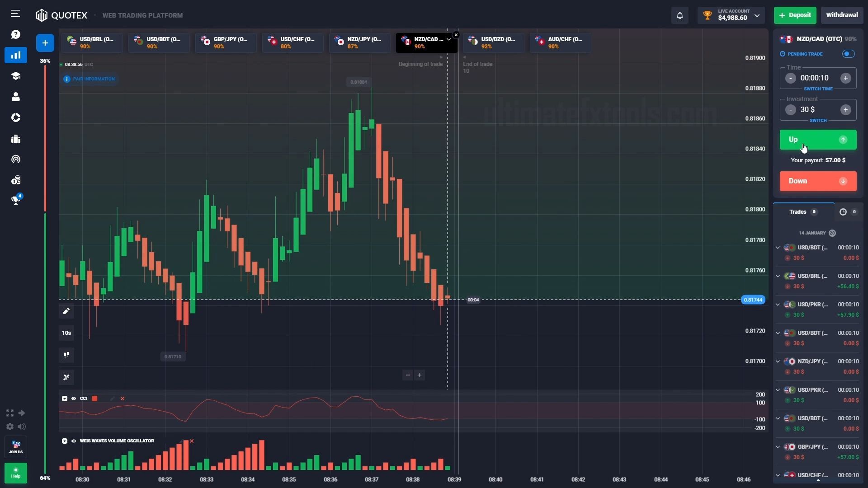Zoom out chart with minus button
868x488 pixels.
[x=408, y=375]
